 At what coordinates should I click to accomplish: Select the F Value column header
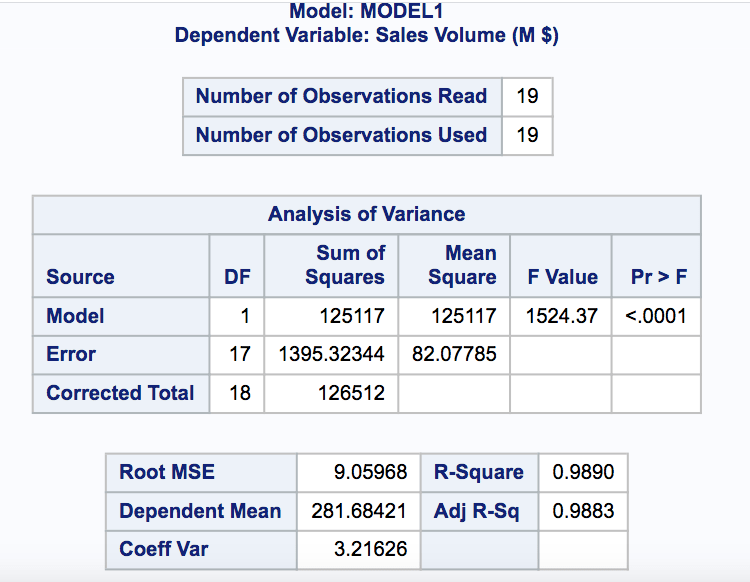pos(561,277)
